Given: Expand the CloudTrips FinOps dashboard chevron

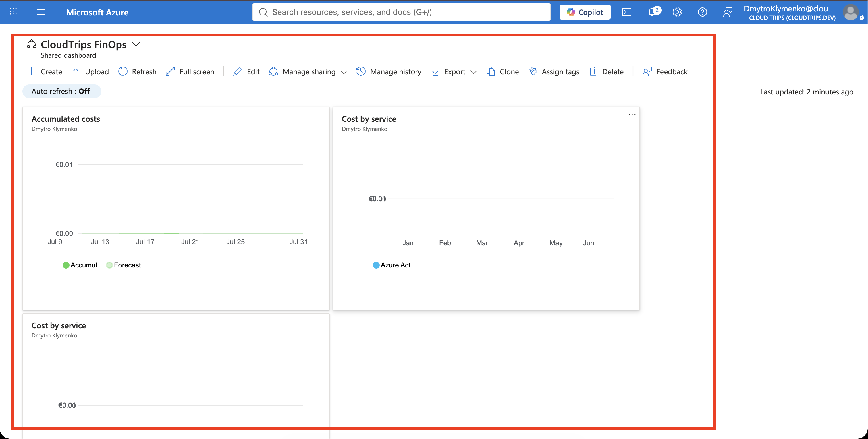Looking at the screenshot, I should pos(136,44).
